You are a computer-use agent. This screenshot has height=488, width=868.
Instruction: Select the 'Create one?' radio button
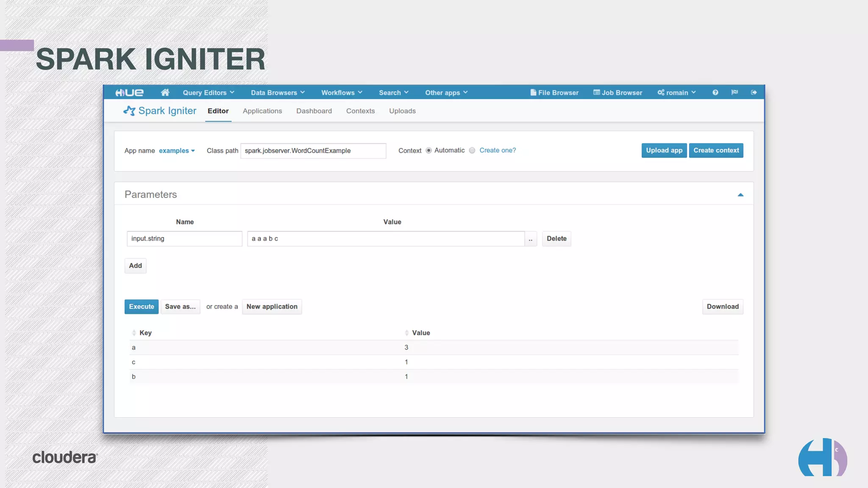click(x=472, y=150)
